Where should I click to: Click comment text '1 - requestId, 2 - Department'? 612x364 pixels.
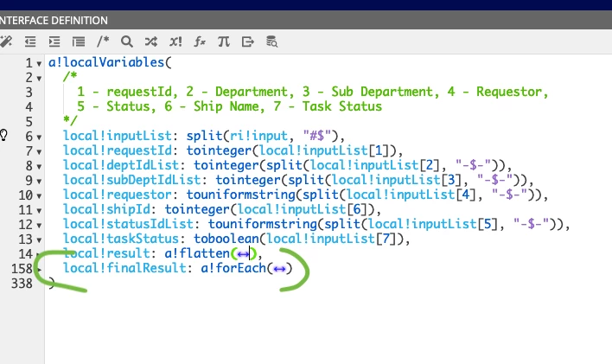[x=182, y=92]
